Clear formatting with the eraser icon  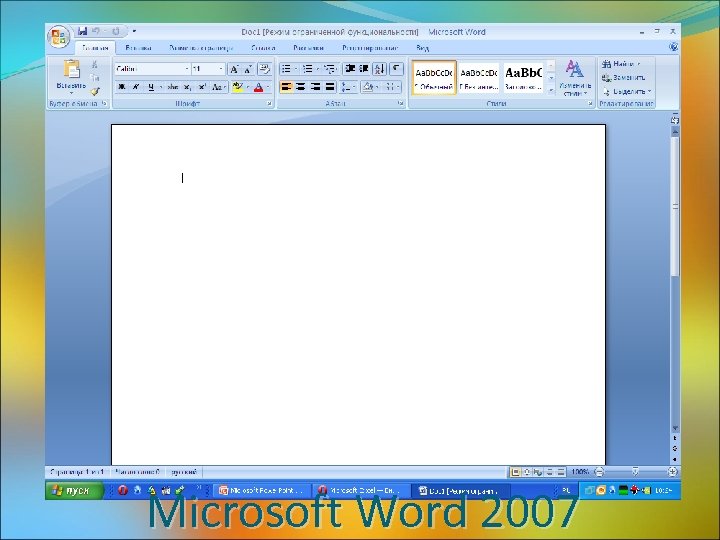(x=264, y=69)
